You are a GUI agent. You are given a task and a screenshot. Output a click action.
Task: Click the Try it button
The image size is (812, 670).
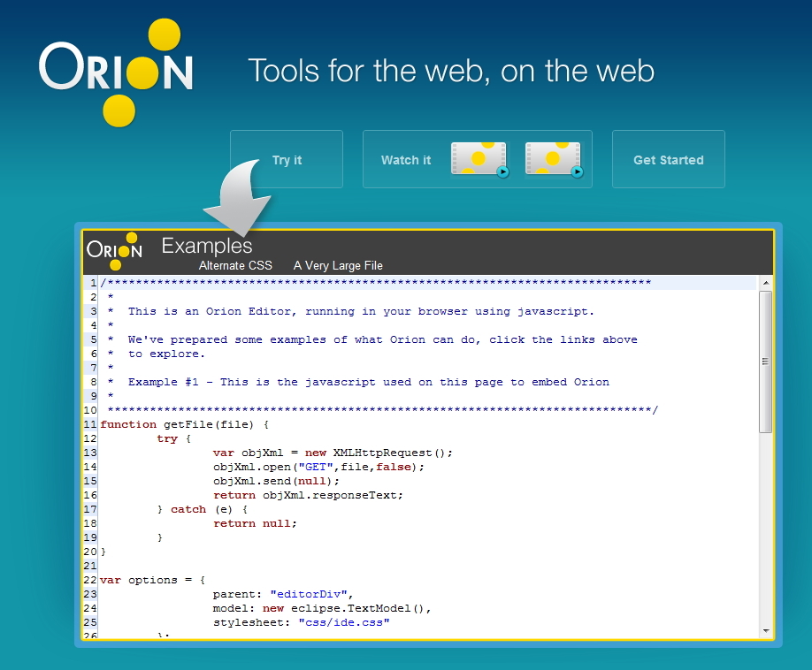click(x=287, y=159)
